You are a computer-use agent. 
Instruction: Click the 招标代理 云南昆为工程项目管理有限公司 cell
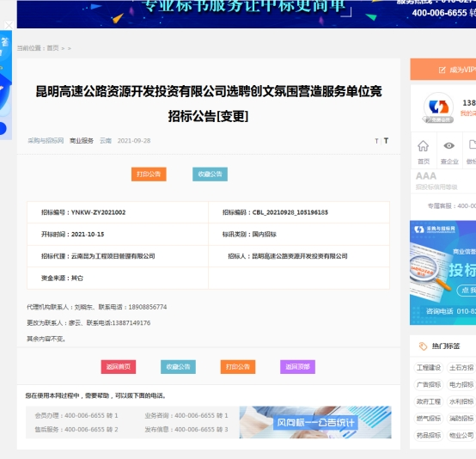point(118,256)
